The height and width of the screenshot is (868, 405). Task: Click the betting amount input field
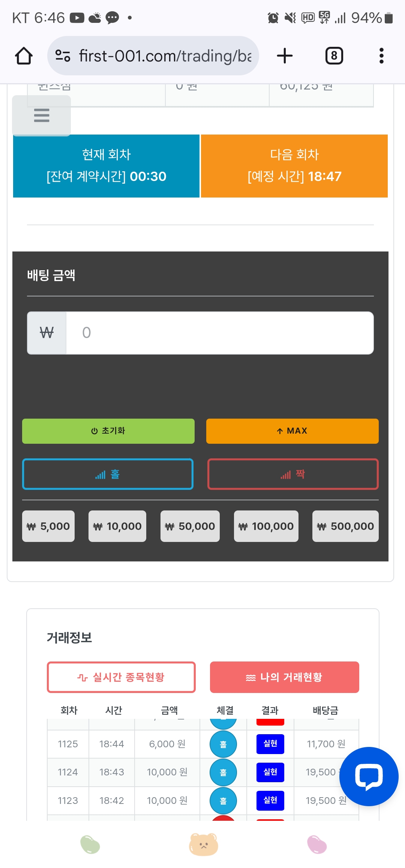(x=219, y=333)
